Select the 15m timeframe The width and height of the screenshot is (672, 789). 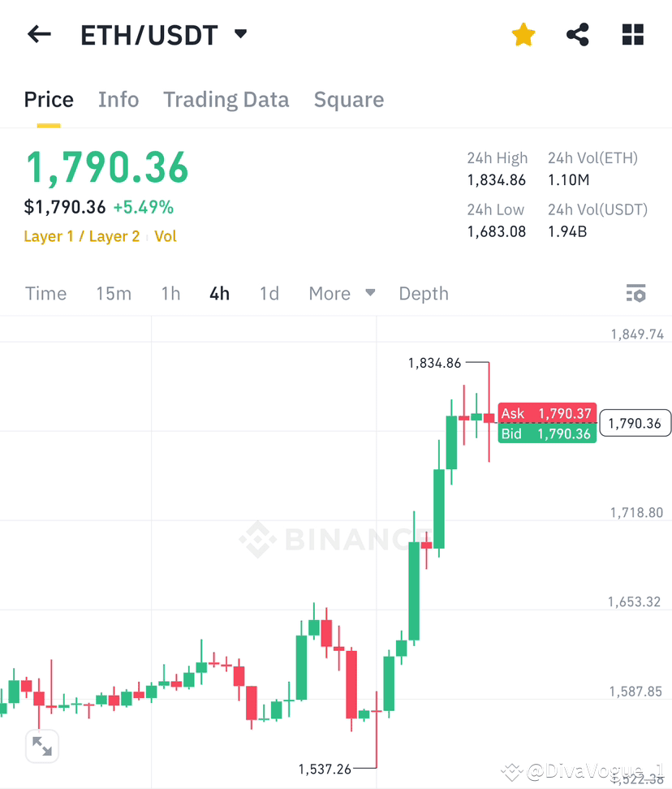(114, 293)
